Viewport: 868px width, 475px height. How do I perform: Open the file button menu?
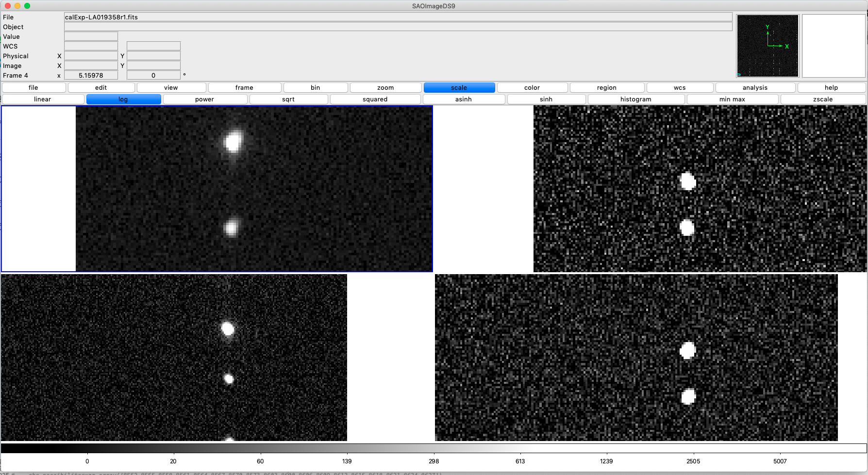33,87
